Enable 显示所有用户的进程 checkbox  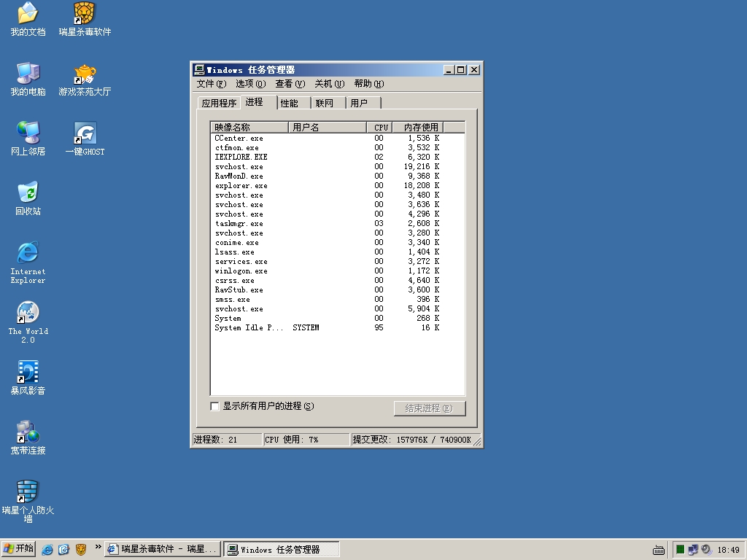[215, 406]
